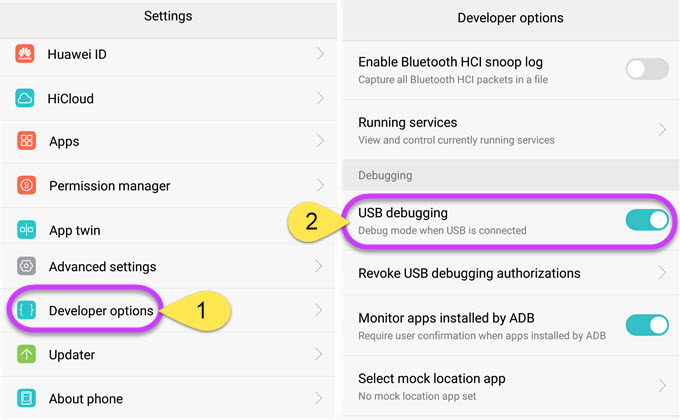Tap the Permission manager icon
The image size is (680, 420).
point(27,185)
